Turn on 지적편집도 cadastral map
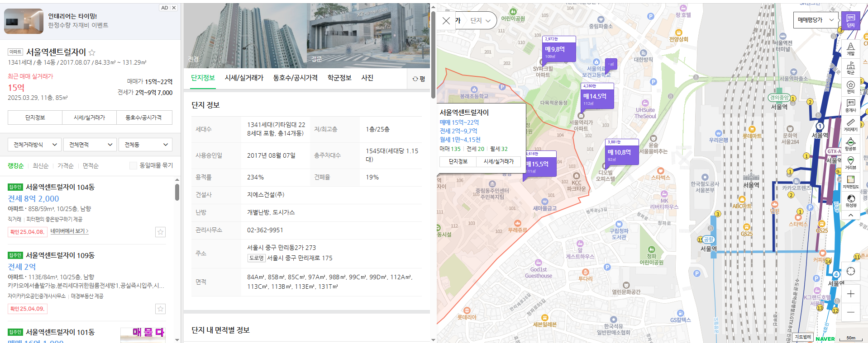The height and width of the screenshot is (343, 868). point(850,182)
